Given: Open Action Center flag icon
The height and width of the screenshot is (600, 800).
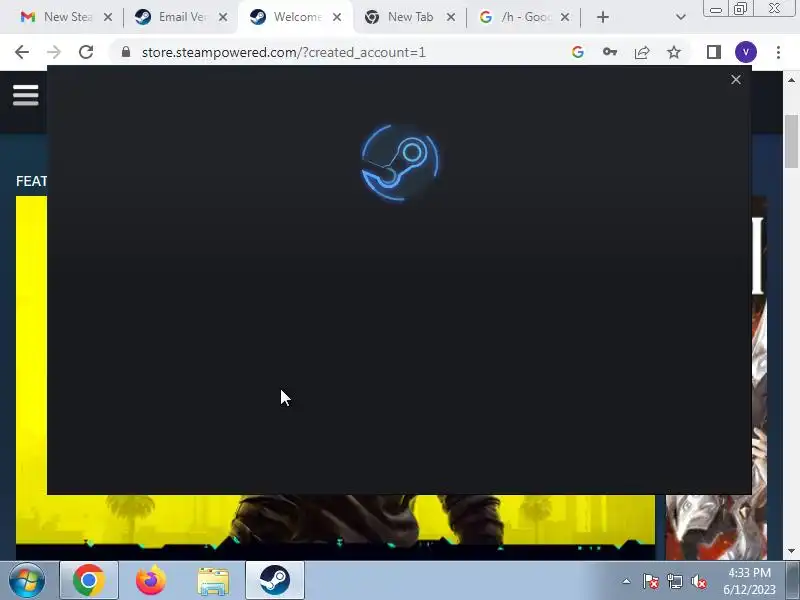Looking at the screenshot, I should coord(651,581).
